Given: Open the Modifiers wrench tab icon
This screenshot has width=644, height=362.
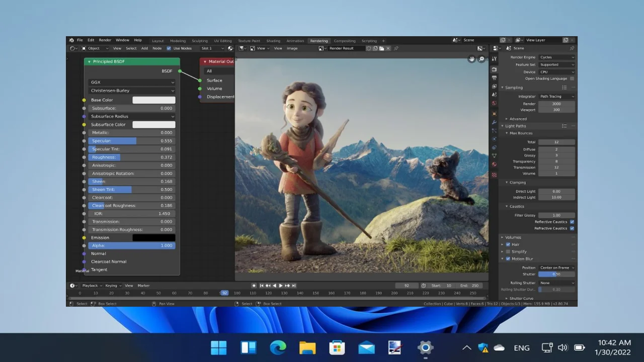Looking at the screenshot, I should (494, 122).
